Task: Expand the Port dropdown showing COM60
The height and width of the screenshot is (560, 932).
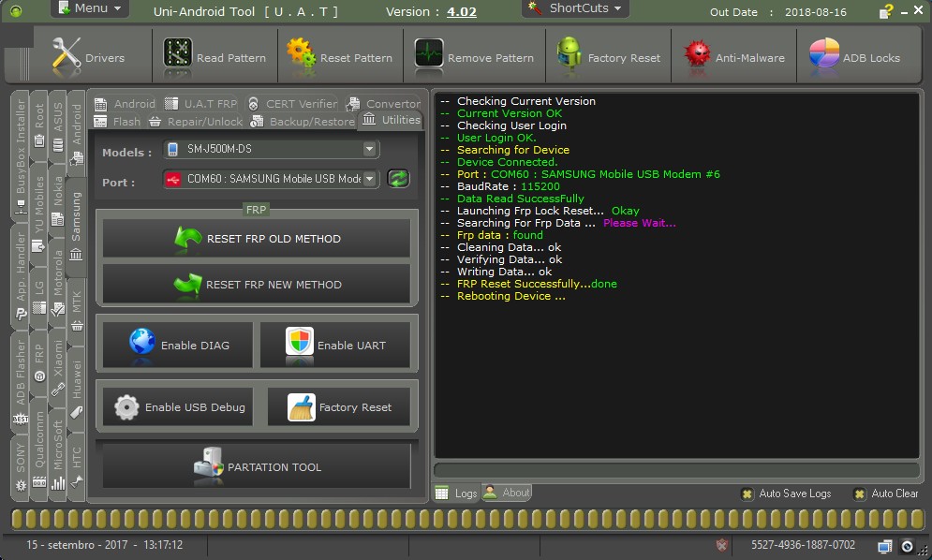Action: point(271,178)
